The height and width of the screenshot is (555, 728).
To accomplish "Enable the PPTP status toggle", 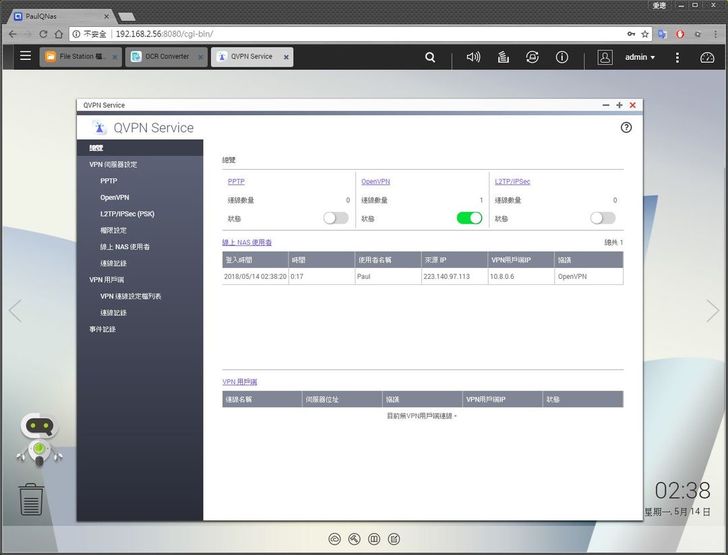I will click(x=335, y=218).
